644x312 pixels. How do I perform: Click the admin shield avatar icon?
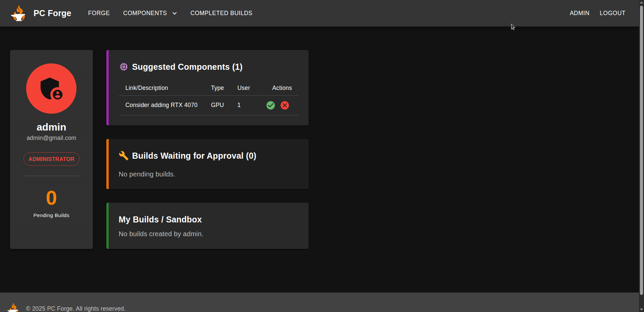coord(51,89)
